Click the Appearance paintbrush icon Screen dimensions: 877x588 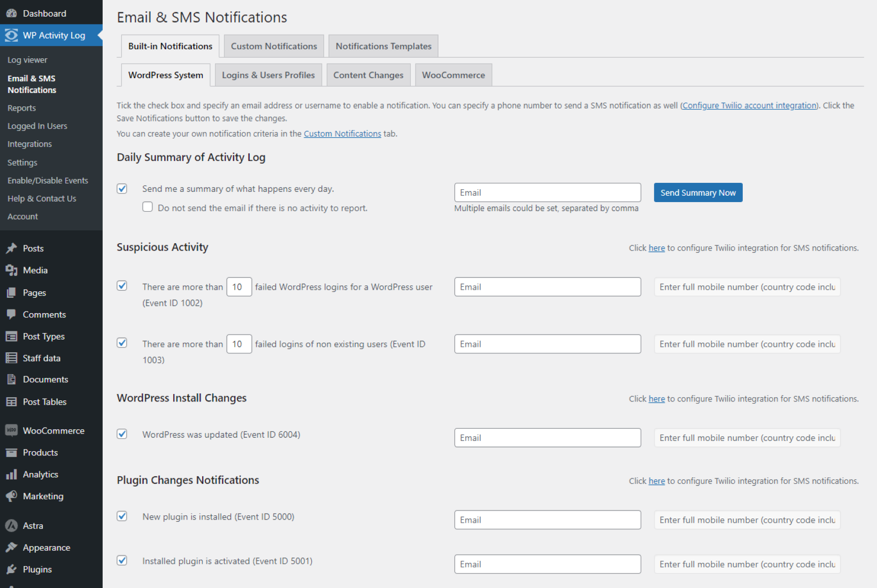pyautogui.click(x=11, y=548)
